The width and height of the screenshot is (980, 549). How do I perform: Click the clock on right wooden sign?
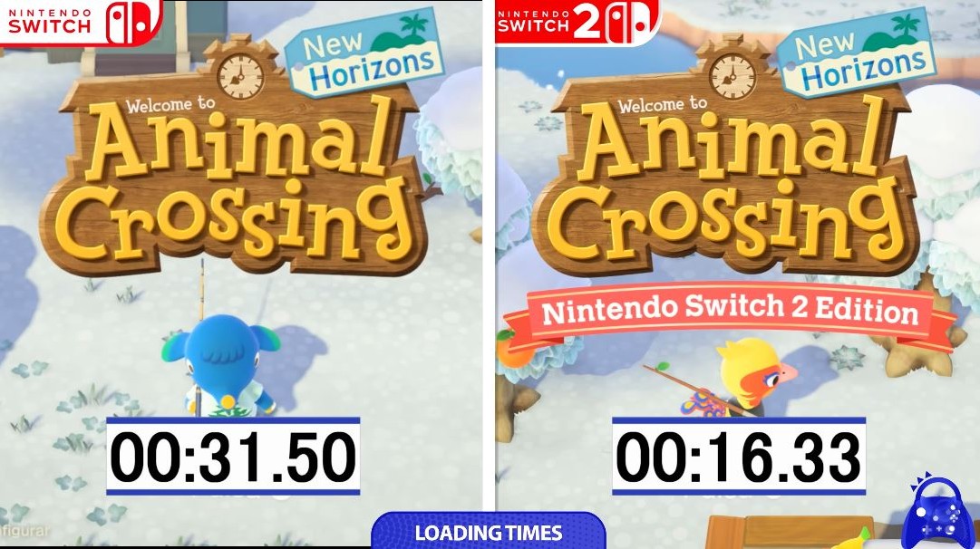[x=733, y=77]
